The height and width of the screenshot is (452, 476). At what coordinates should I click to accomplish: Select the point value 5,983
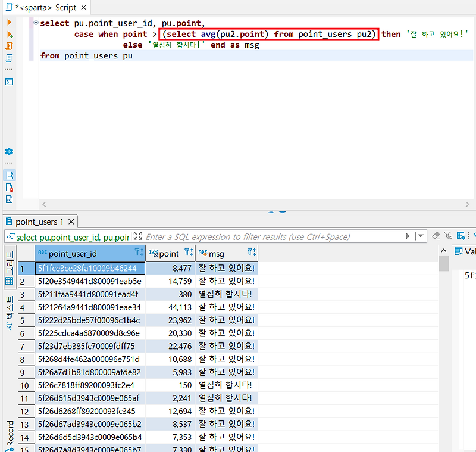[170, 372]
